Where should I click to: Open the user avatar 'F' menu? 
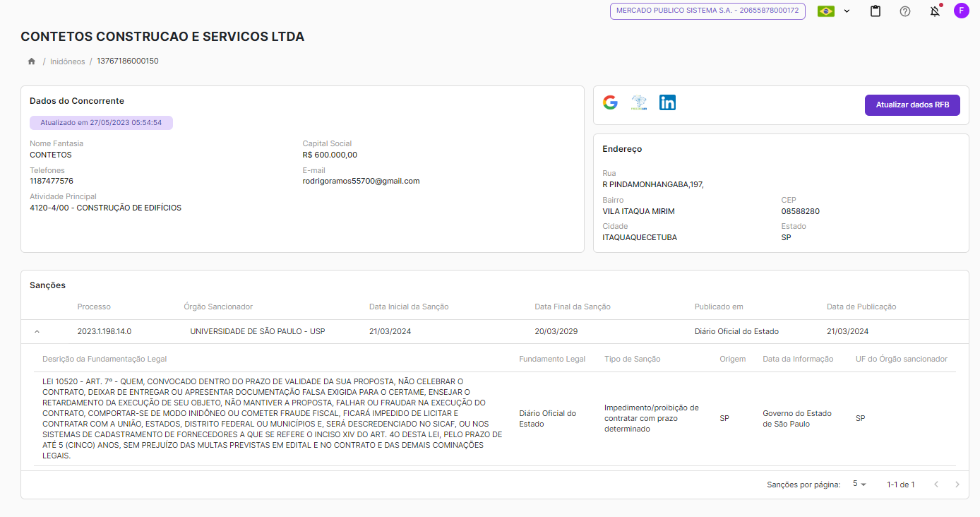point(961,11)
